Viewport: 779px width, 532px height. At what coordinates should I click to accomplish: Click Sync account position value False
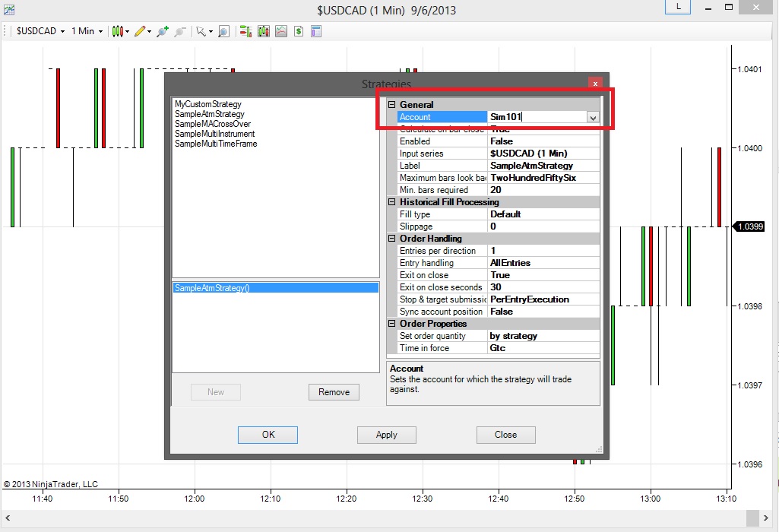pyautogui.click(x=544, y=312)
